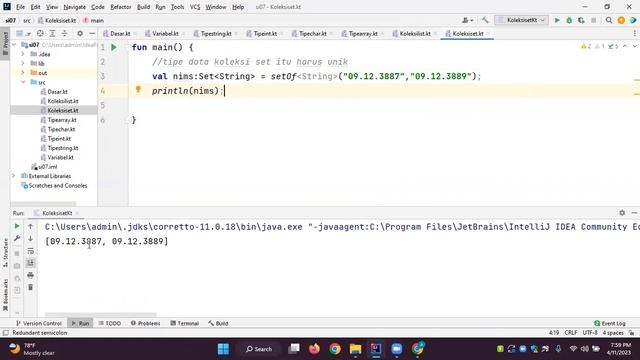Open Version Control tool window
640x360 pixels.
38,323
